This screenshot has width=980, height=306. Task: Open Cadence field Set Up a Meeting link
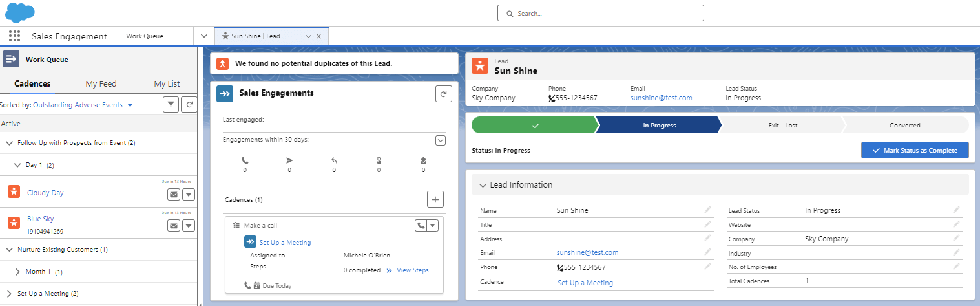tap(585, 283)
